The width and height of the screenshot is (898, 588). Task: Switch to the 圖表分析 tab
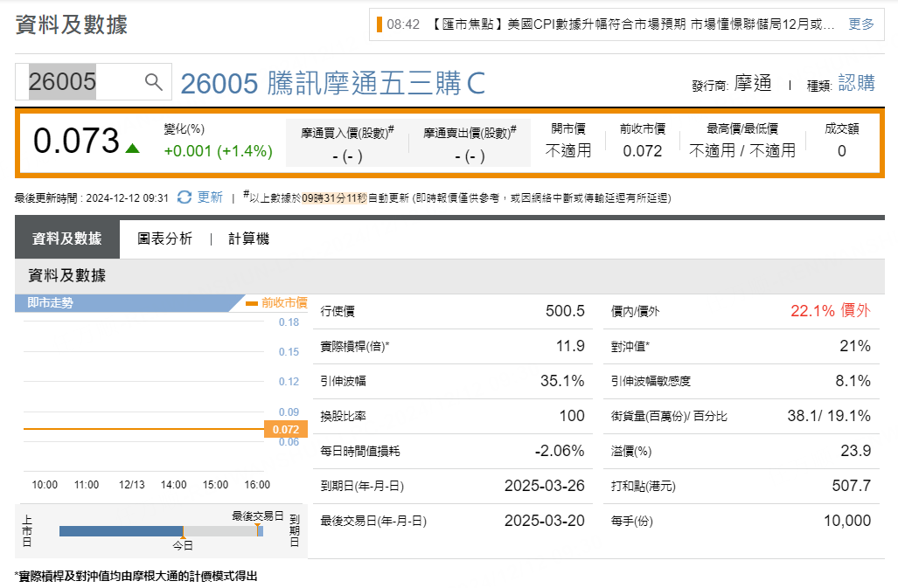164,239
